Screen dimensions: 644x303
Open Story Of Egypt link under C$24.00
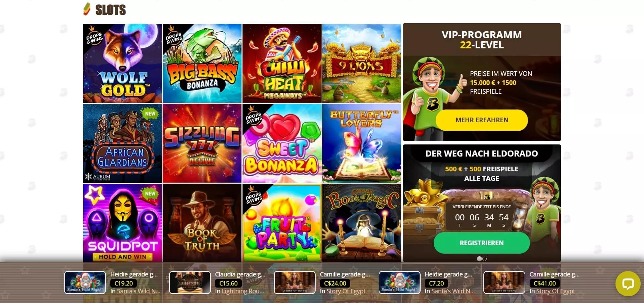point(346,291)
